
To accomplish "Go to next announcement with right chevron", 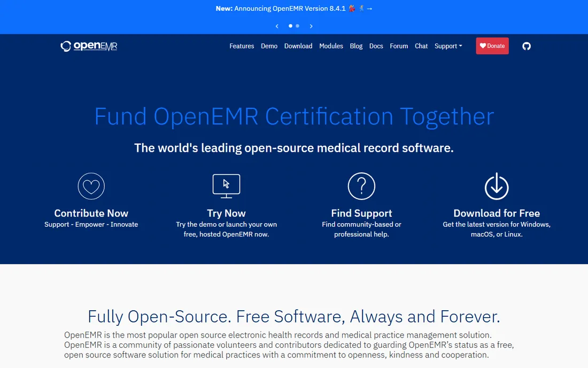I will [x=311, y=26].
